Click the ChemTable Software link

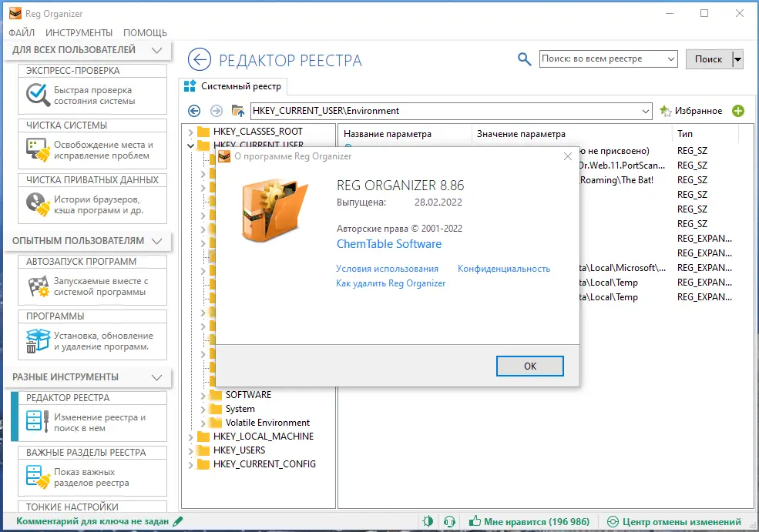coord(388,244)
